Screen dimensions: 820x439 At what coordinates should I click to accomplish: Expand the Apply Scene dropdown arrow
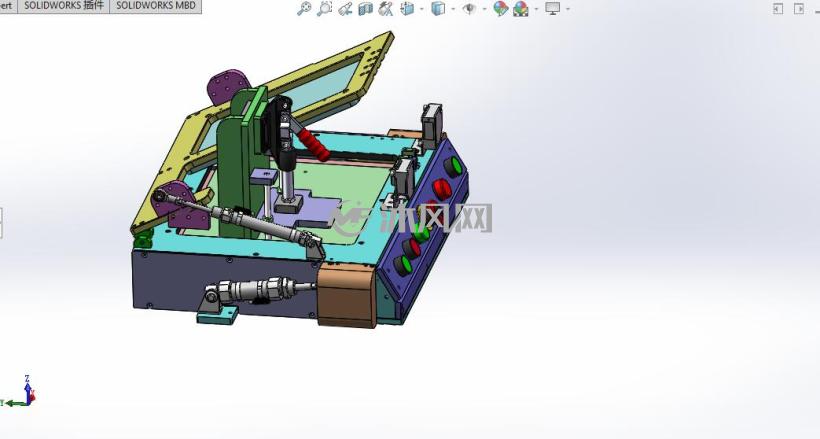(536, 9)
